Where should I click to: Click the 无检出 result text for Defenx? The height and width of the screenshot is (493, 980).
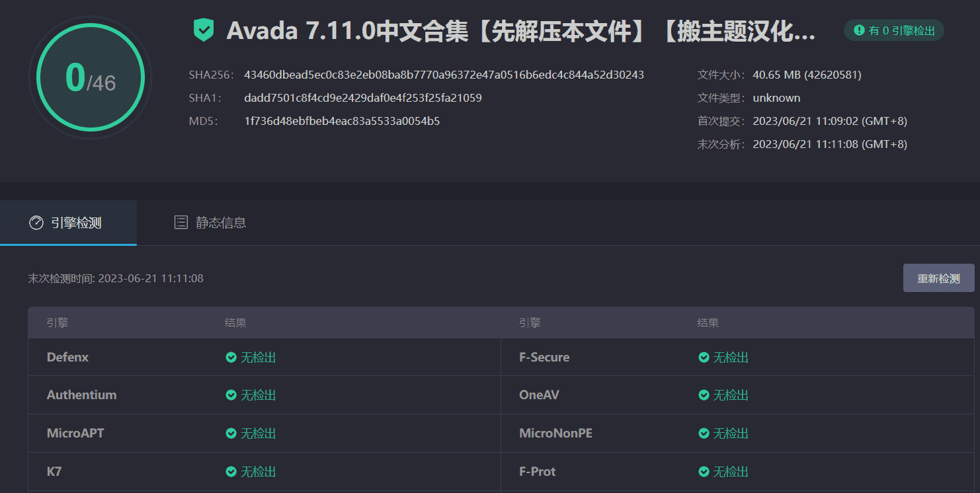click(258, 358)
